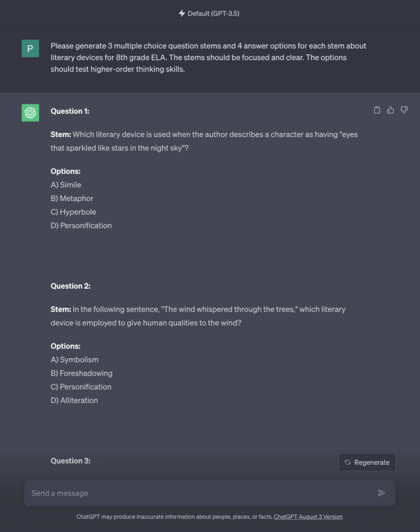The width and height of the screenshot is (420, 532).
Task: Copy the response using the clipboard icon
Action: (376, 110)
